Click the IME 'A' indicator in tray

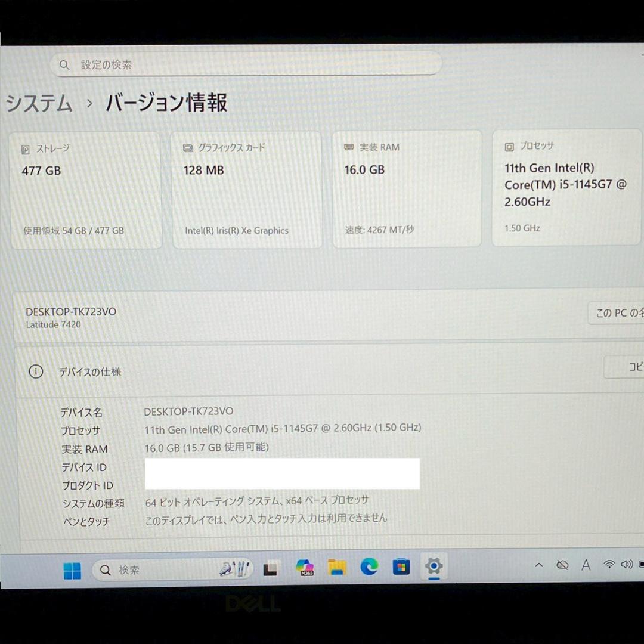pyautogui.click(x=586, y=565)
